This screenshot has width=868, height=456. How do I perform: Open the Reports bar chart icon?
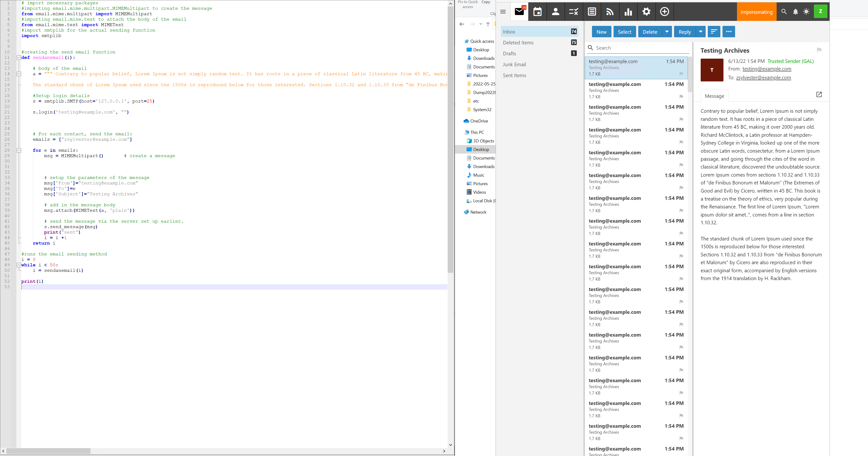coord(628,12)
